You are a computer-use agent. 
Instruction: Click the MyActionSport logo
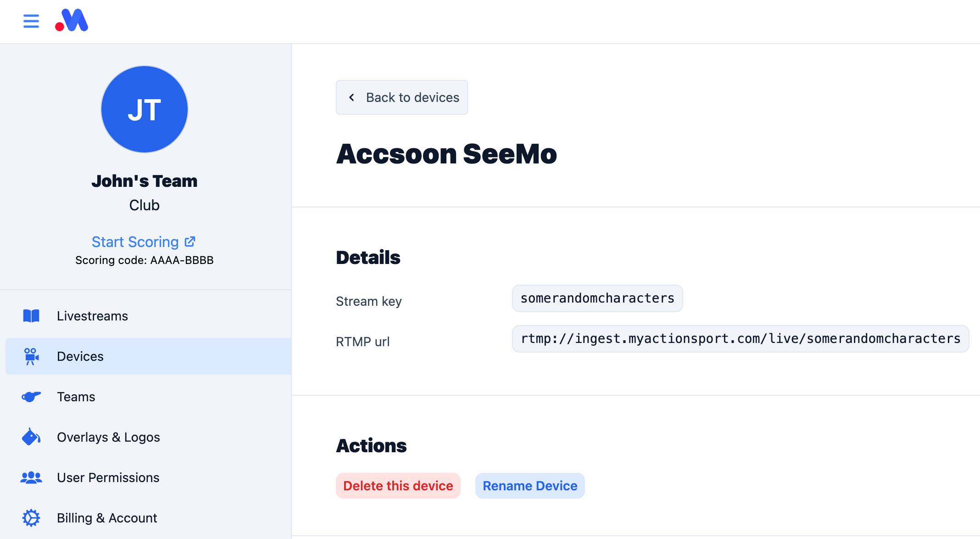tap(72, 21)
